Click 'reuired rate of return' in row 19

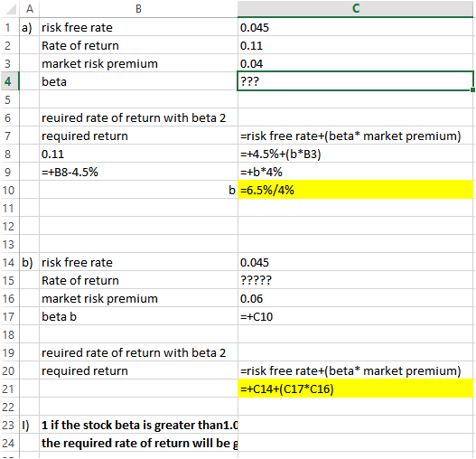[102, 352]
